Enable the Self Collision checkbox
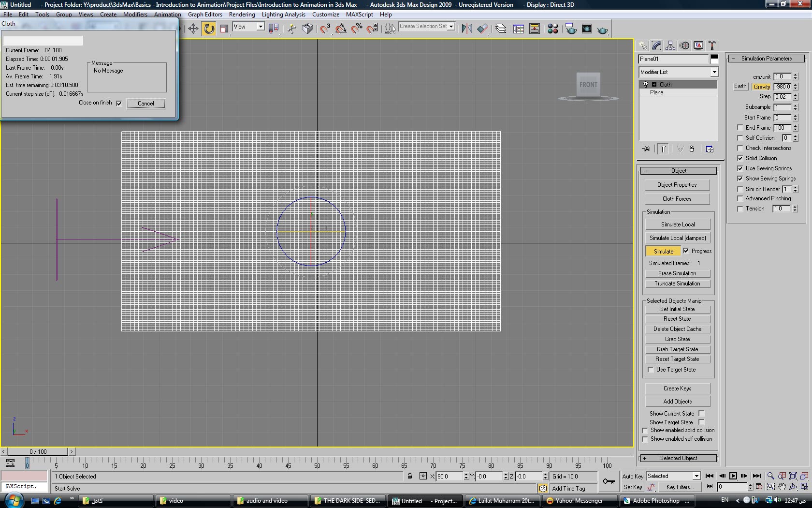 coord(740,138)
